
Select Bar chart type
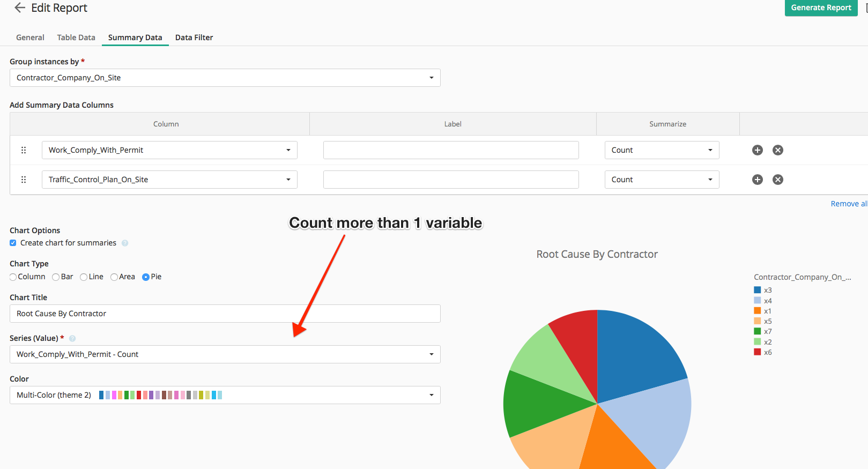click(x=56, y=277)
